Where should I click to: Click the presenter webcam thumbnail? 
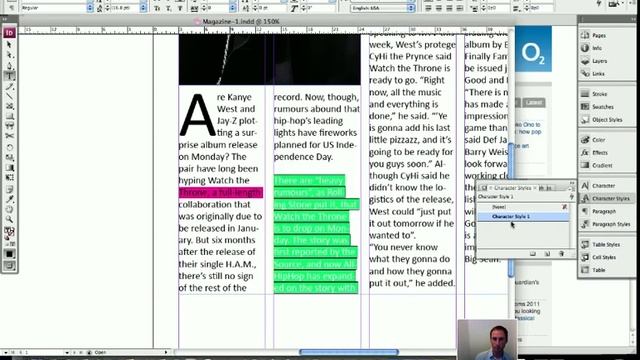pos(487,340)
